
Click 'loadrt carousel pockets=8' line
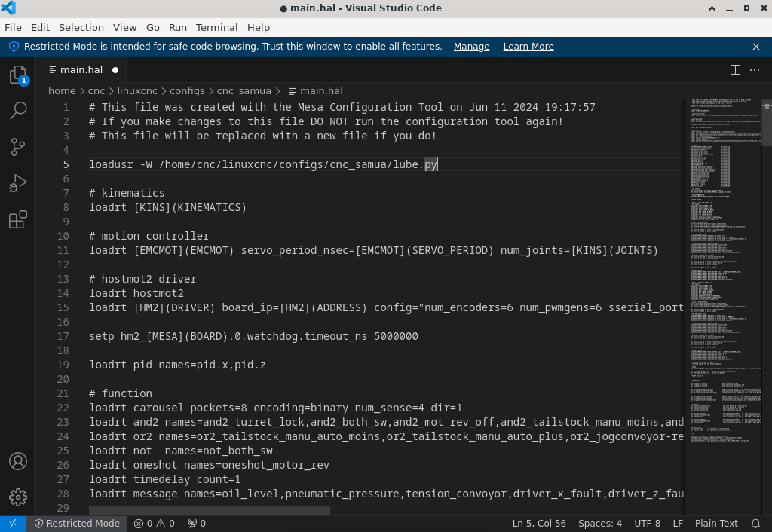[276, 408]
